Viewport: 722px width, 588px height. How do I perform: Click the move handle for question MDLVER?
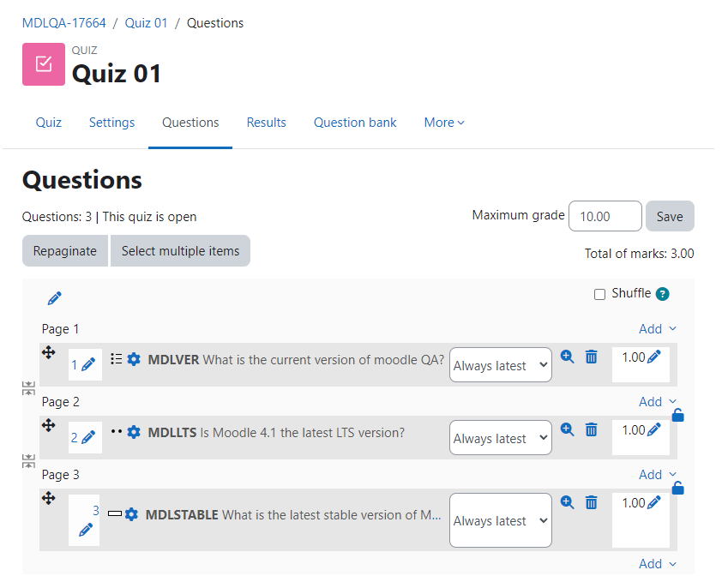pos(48,352)
